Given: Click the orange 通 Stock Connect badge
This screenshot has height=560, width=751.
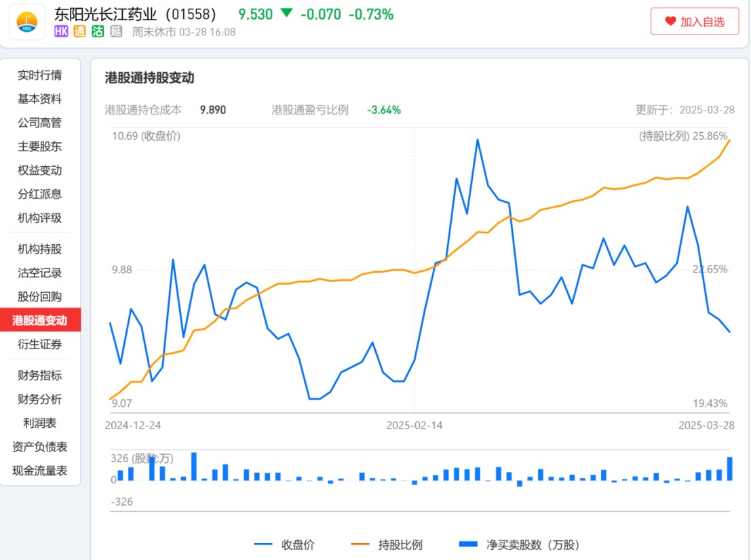Looking at the screenshot, I should (79, 31).
